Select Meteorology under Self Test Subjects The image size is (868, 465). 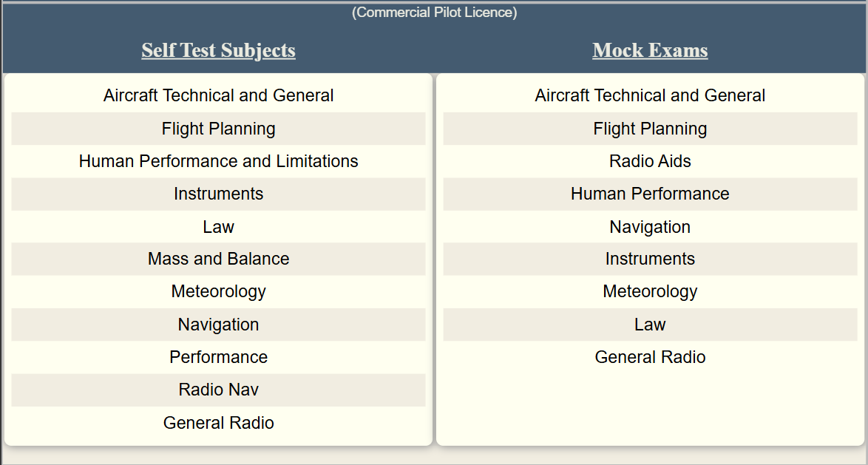coord(218,292)
